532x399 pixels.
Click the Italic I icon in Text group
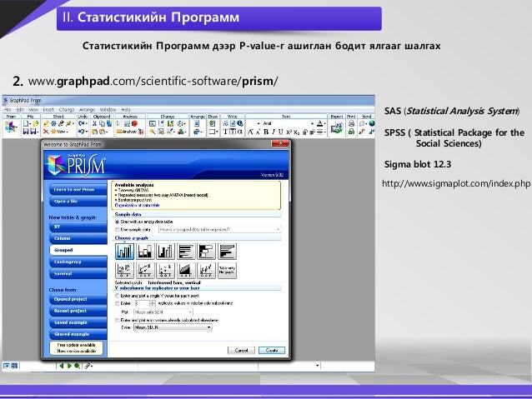tap(274, 132)
